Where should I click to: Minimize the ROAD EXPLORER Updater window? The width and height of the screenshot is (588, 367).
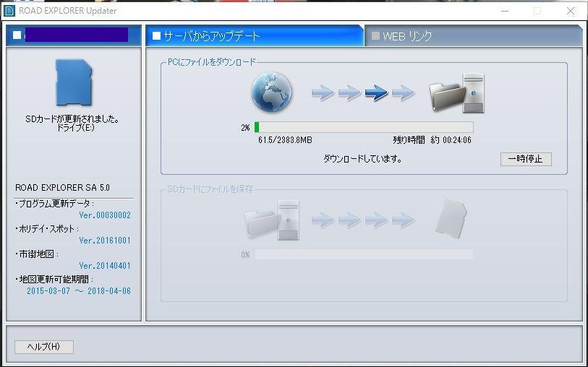pos(505,11)
